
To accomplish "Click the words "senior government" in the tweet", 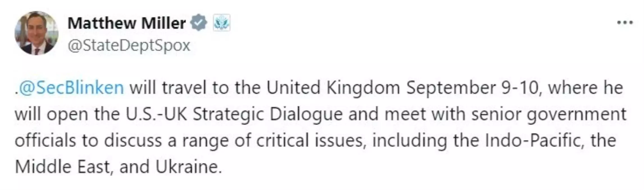I will (x=549, y=115).
